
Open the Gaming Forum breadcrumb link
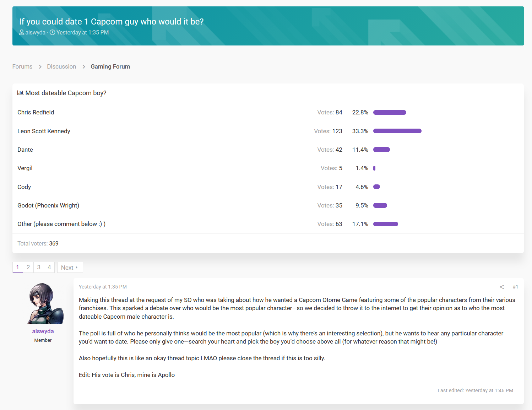click(x=110, y=66)
